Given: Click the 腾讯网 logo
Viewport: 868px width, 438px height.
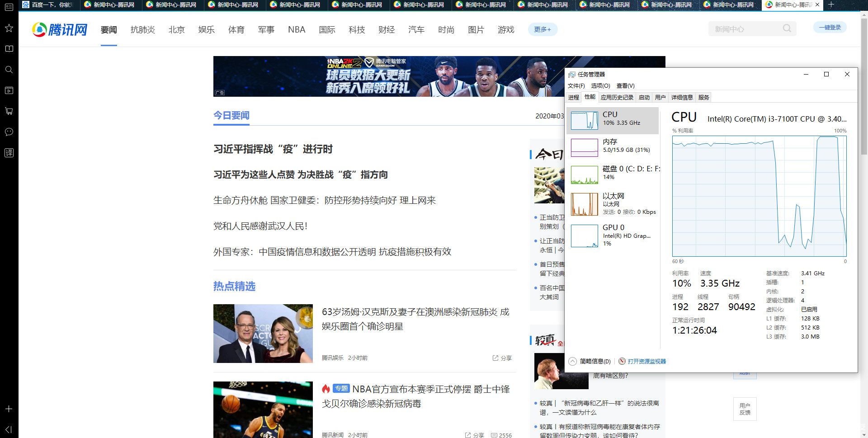Looking at the screenshot, I should coord(60,29).
